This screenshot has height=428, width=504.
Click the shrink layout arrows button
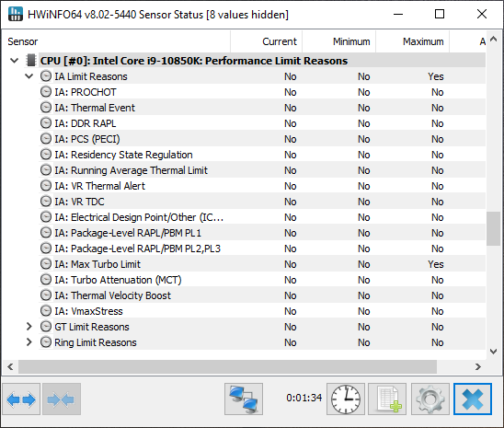[62, 399]
